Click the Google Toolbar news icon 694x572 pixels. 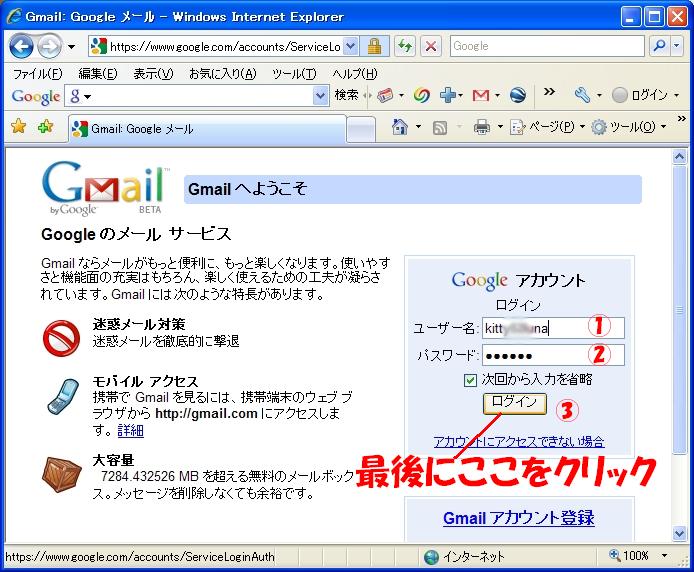[x=385, y=95]
